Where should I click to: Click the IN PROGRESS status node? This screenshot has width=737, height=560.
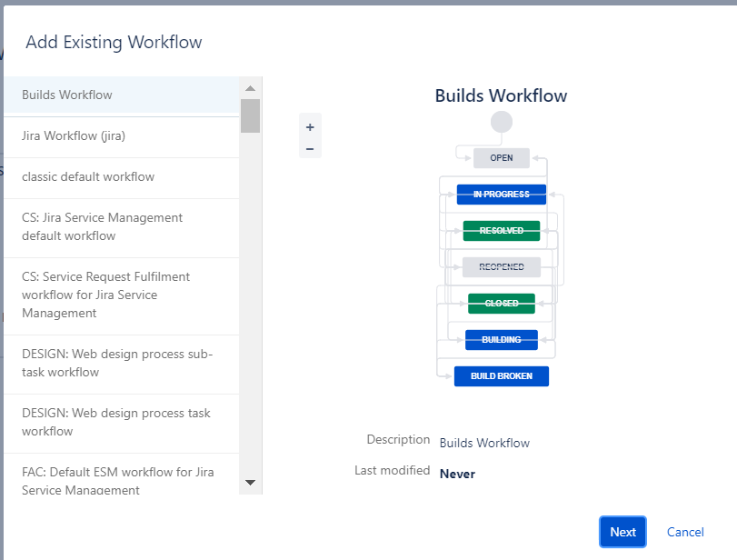pyautogui.click(x=502, y=195)
